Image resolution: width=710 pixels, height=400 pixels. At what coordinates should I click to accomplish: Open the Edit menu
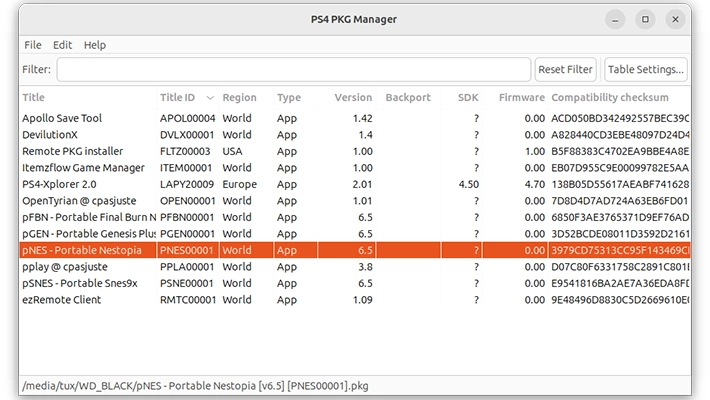[x=62, y=45]
